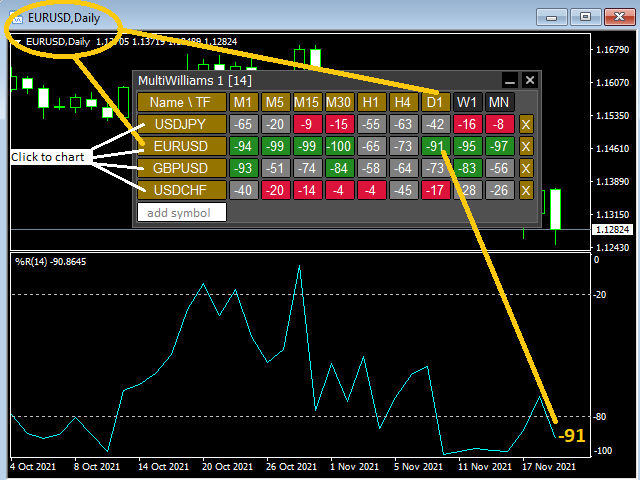Image resolution: width=640 pixels, height=480 pixels.
Task: Click EURUSD W1 value -95
Action: coord(467,146)
